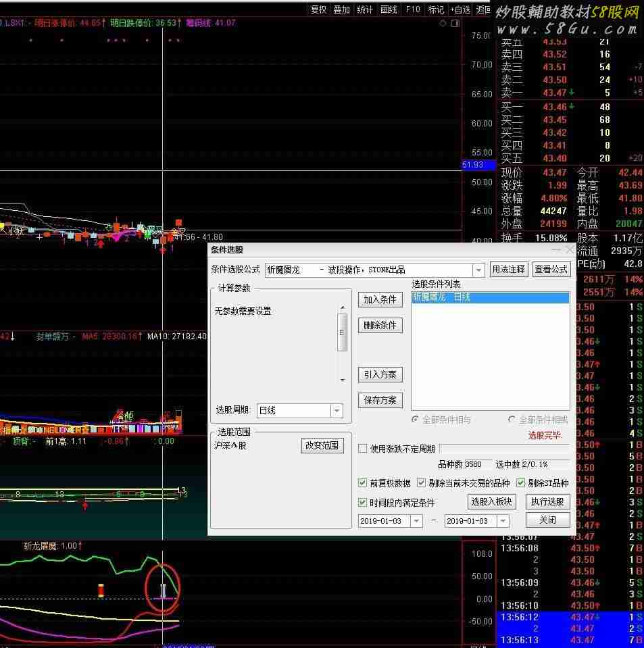The height and width of the screenshot is (648, 644).
Task: Click the red candle signal in 斩龙屠魔 panel
Action: [101, 590]
